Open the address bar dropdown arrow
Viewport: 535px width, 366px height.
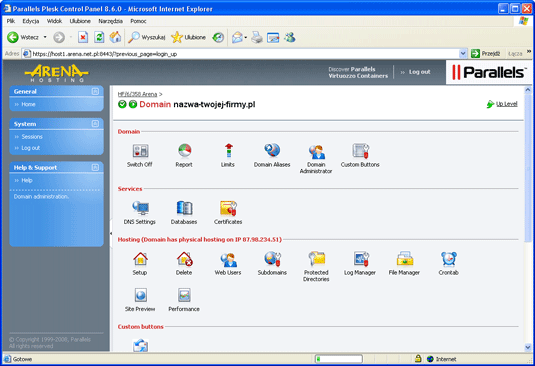463,54
